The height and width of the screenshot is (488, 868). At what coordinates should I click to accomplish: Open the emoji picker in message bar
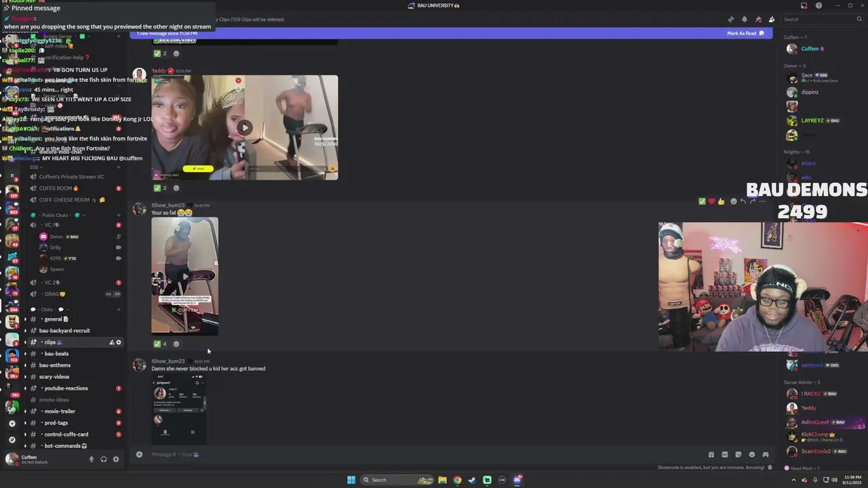click(751, 454)
